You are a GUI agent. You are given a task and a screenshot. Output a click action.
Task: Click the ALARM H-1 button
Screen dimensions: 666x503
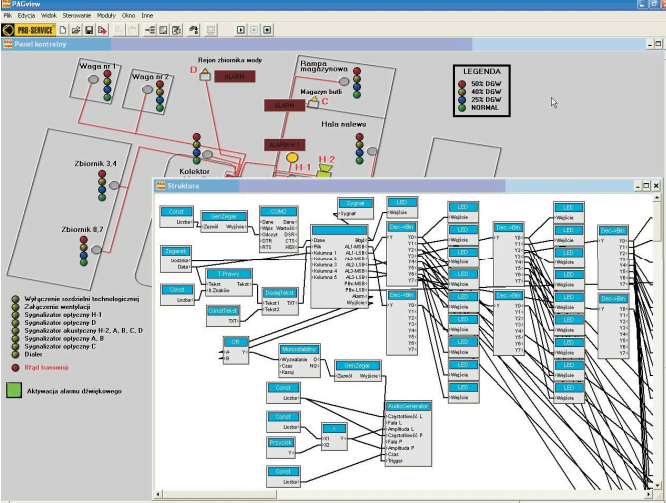(284, 145)
